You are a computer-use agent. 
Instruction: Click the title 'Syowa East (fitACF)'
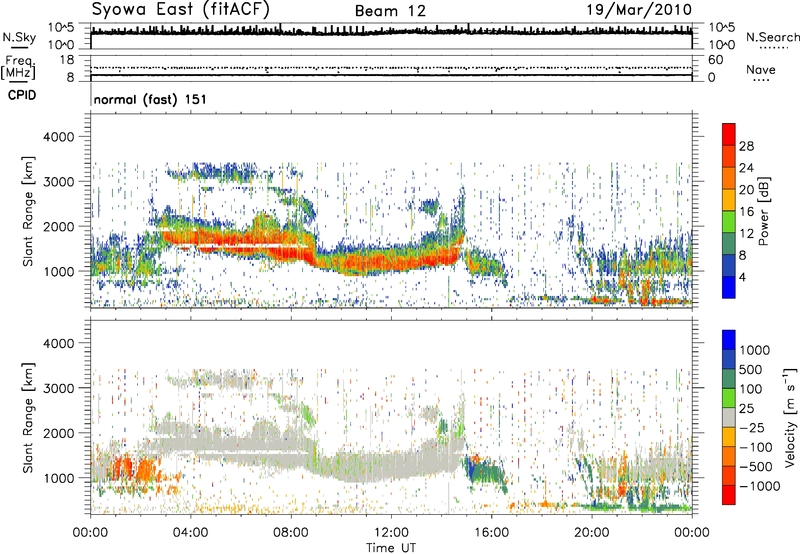pos(180,10)
